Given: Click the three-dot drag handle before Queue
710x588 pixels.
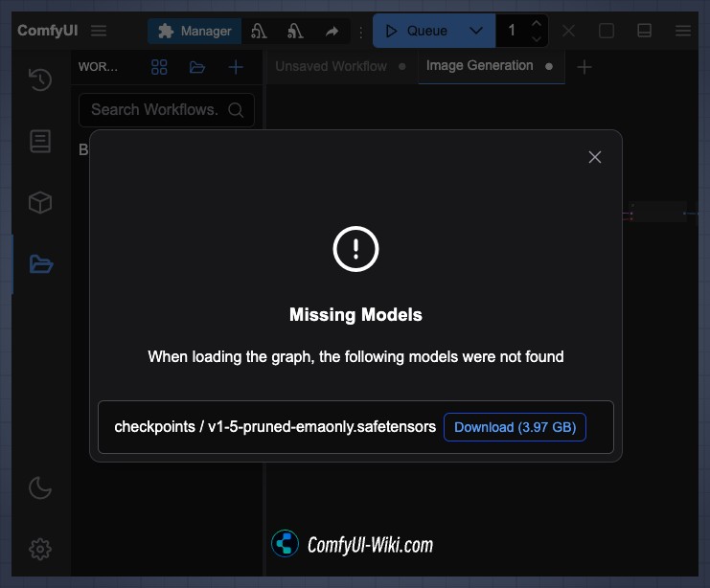Looking at the screenshot, I should tap(361, 32).
